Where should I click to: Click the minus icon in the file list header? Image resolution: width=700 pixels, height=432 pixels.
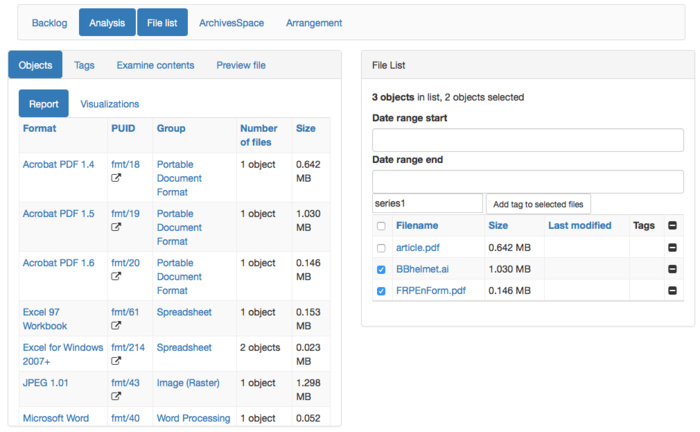[x=672, y=226]
